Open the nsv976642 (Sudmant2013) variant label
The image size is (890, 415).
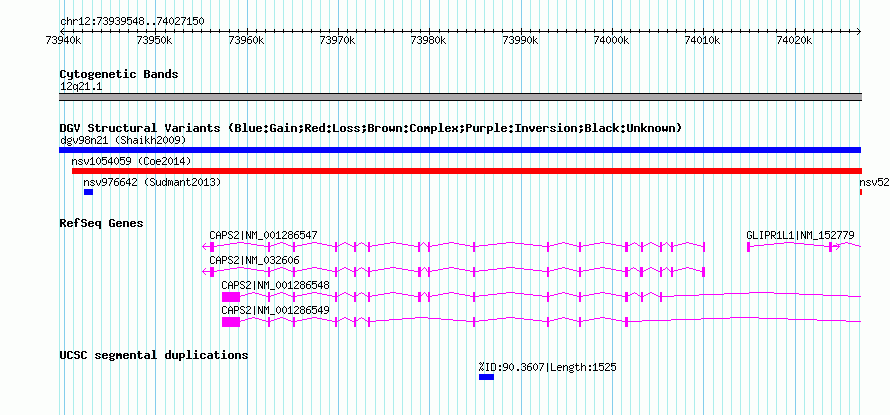(x=152, y=182)
